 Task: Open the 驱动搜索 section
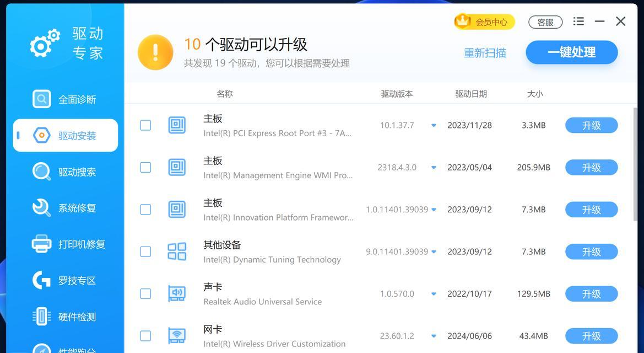click(x=66, y=172)
